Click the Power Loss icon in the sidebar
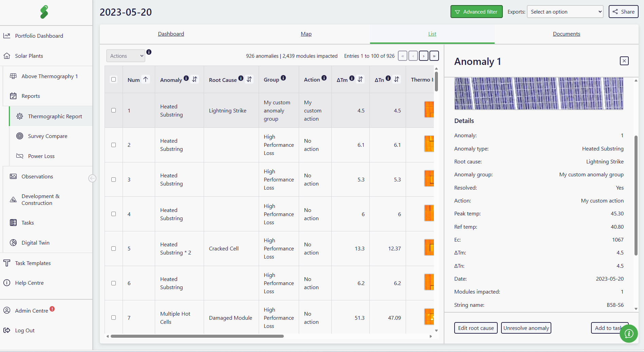This screenshot has height=352, width=644. [20, 156]
